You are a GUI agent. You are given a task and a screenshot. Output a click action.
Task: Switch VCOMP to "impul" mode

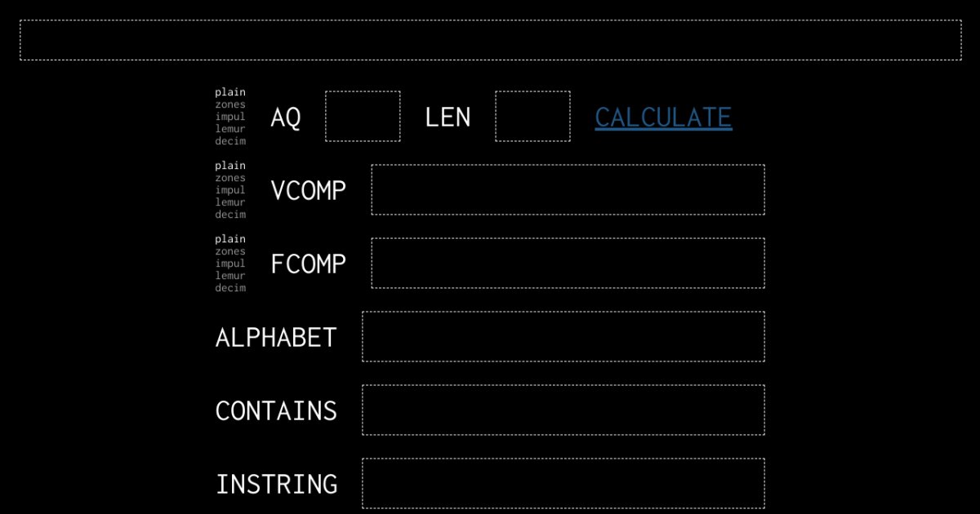pyautogui.click(x=229, y=190)
